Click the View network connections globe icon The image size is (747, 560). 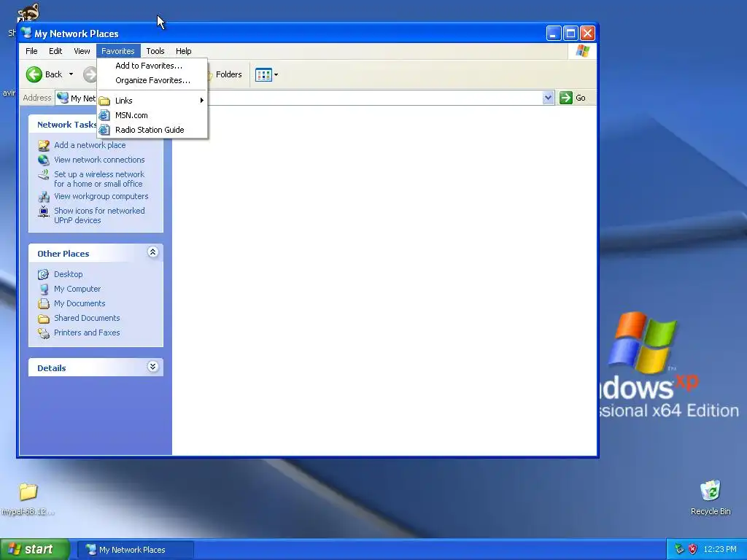point(44,160)
